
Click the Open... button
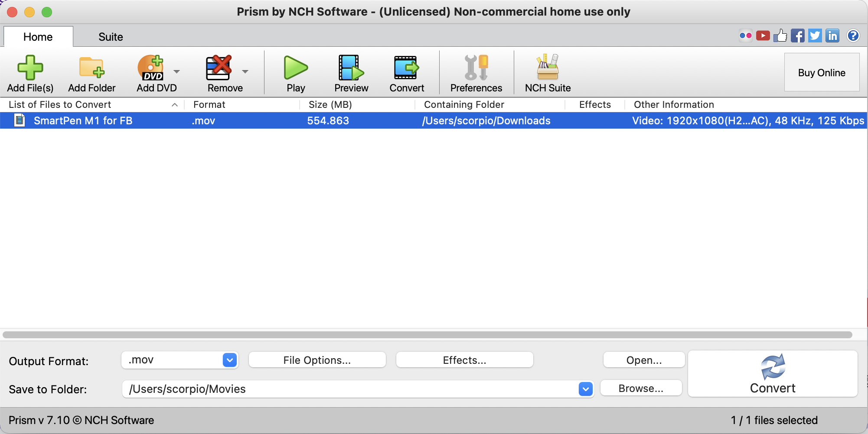coord(644,360)
